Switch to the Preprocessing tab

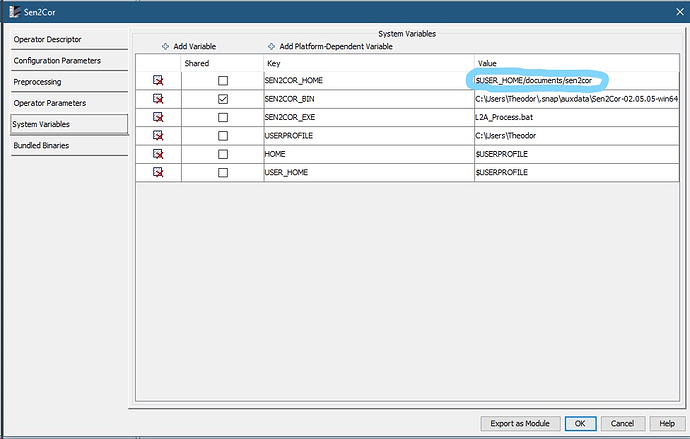point(70,82)
